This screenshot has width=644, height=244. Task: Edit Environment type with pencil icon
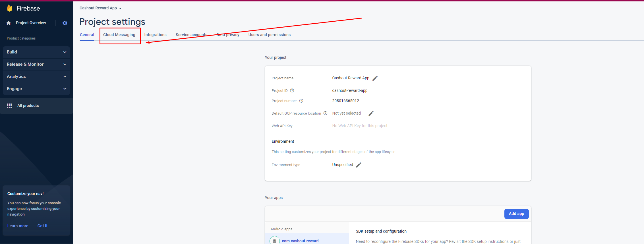pos(359,165)
